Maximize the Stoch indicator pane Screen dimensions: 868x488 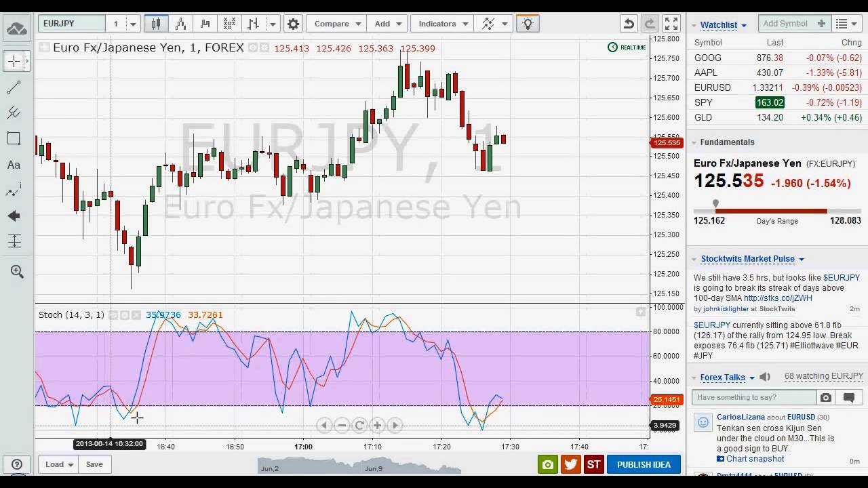point(640,312)
